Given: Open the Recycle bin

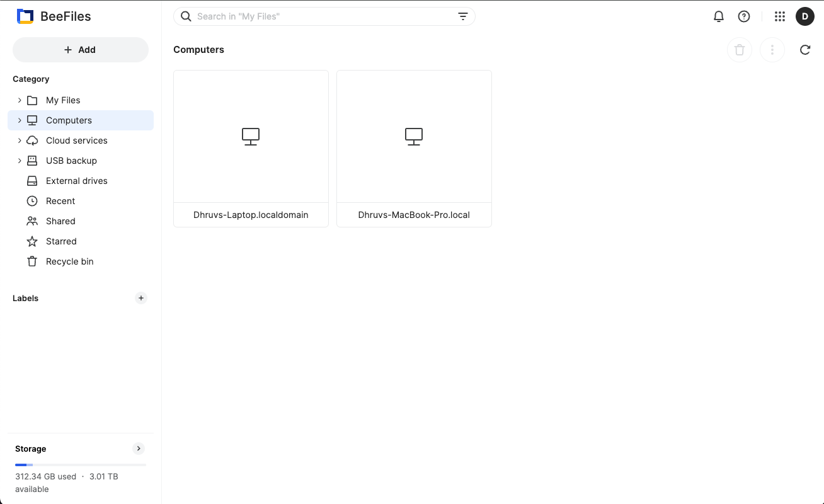Looking at the screenshot, I should point(81,261).
